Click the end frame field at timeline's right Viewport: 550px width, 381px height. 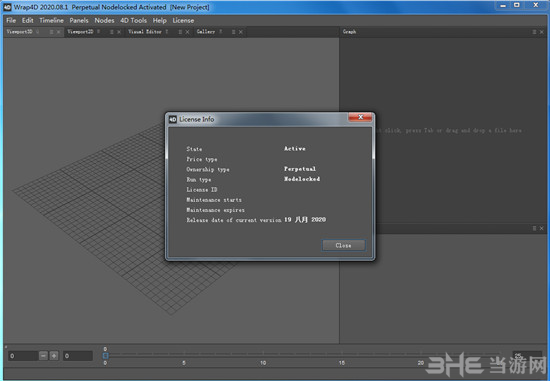pos(527,355)
